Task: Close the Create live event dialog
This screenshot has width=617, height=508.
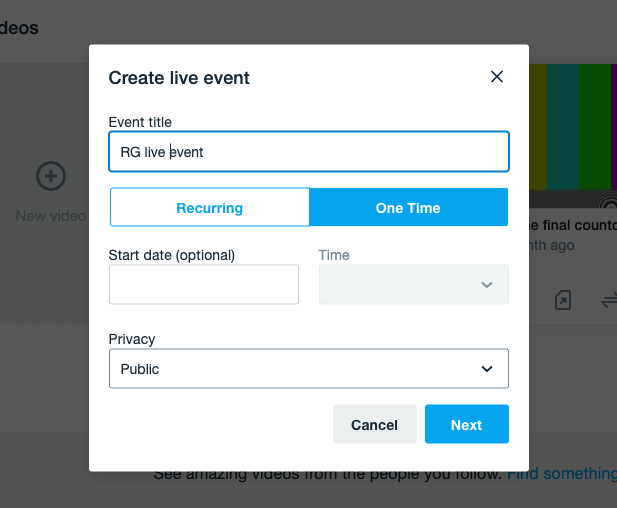Action: tap(496, 77)
